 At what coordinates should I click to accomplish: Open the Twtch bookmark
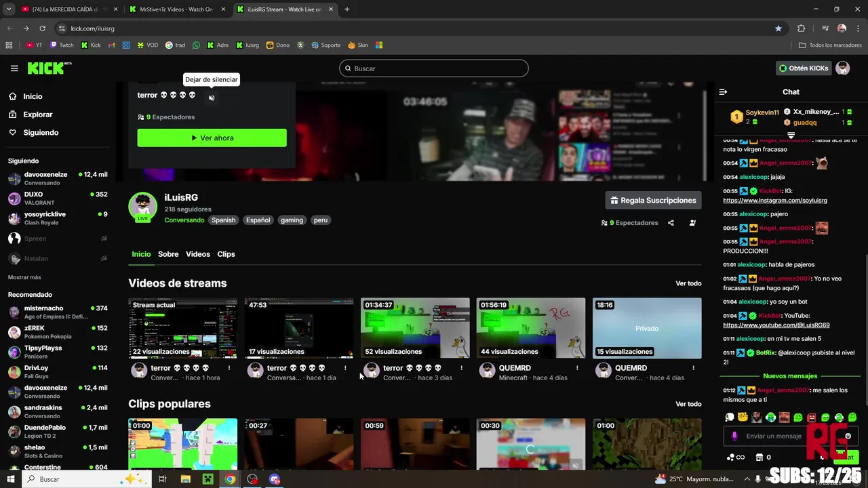62,45
